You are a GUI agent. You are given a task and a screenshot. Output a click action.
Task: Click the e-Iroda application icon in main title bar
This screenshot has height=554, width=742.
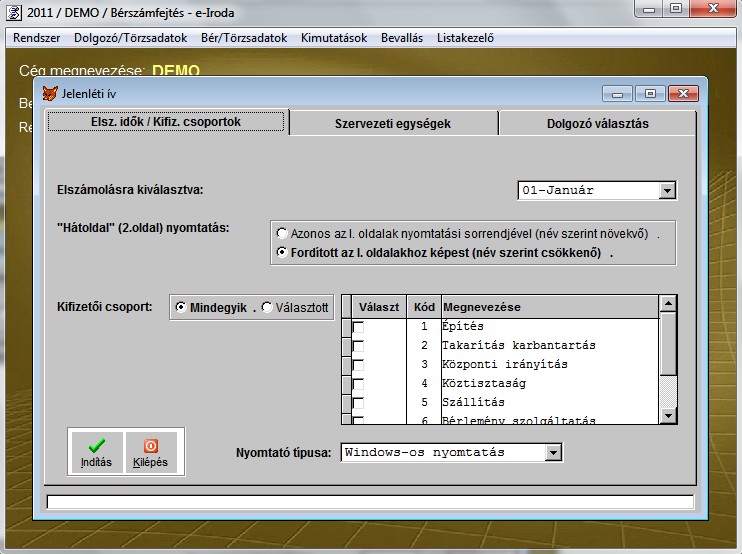(13, 11)
